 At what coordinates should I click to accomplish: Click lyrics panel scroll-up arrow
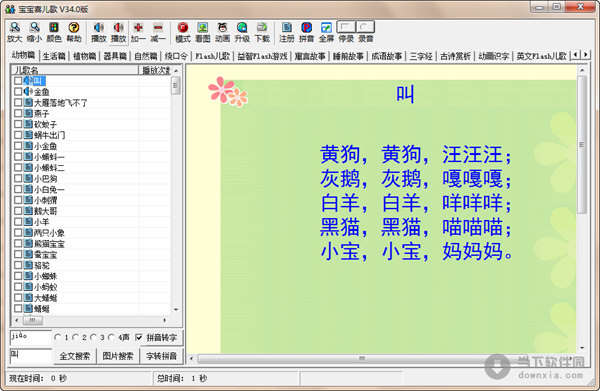click(582, 70)
